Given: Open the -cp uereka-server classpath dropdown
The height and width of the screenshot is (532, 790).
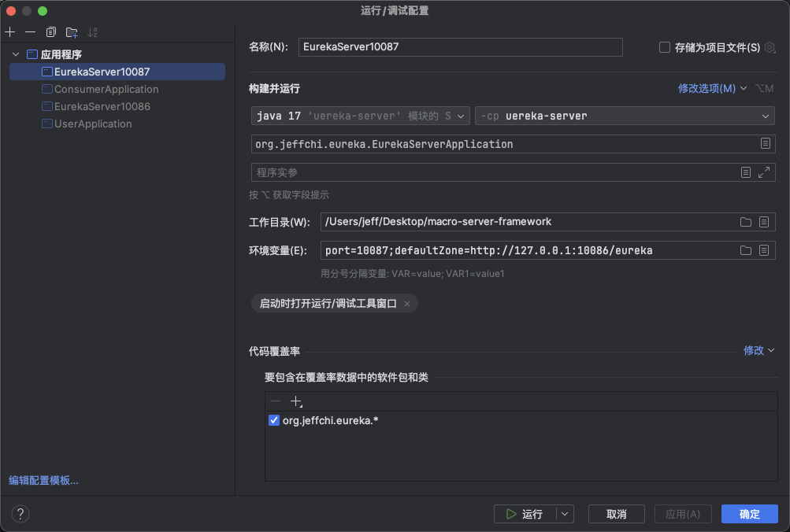Looking at the screenshot, I should (x=624, y=116).
